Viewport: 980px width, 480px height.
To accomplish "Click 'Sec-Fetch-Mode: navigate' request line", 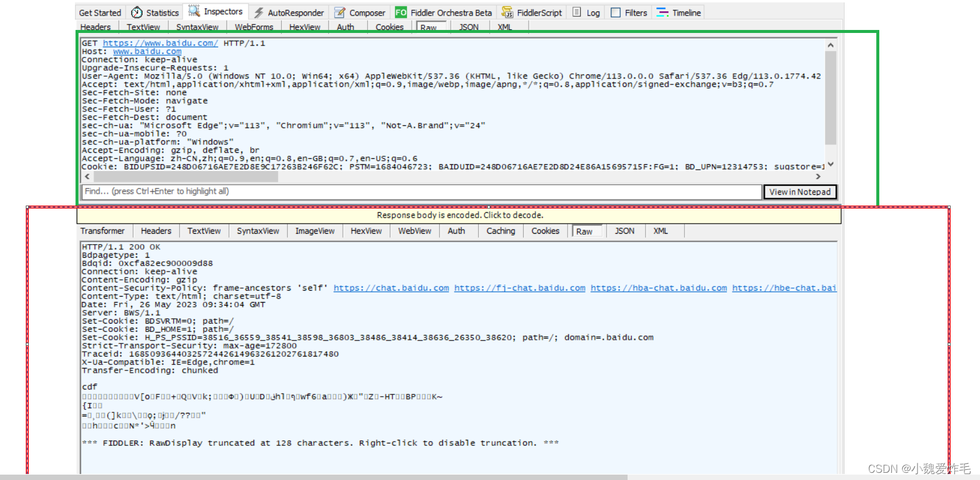I will click(144, 101).
